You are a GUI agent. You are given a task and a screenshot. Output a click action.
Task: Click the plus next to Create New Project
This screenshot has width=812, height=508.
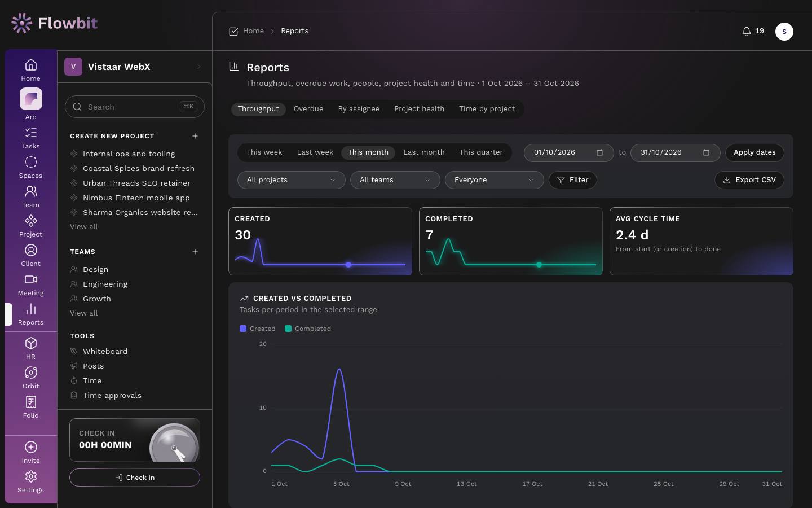click(x=195, y=136)
